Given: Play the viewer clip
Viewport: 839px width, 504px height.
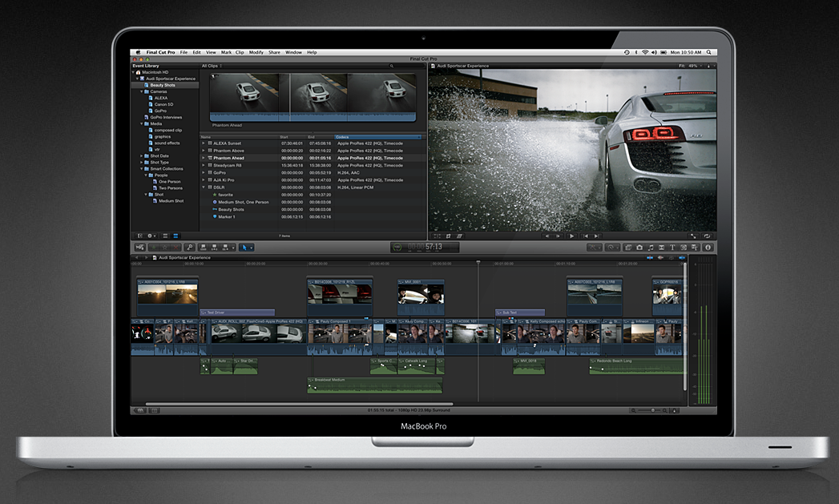Looking at the screenshot, I should point(572,236).
